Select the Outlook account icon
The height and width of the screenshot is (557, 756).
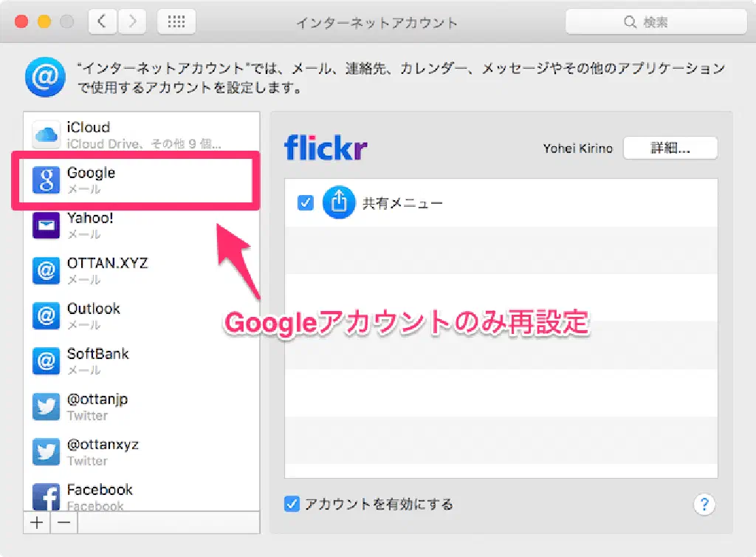pos(46,316)
